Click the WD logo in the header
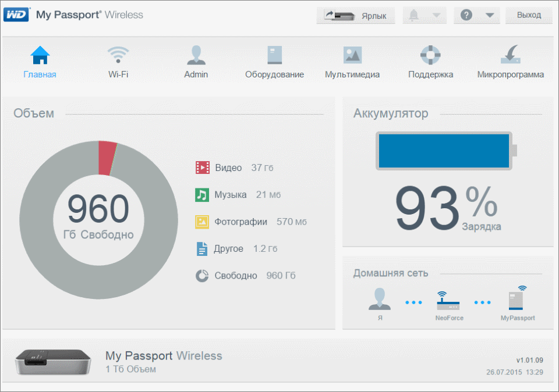 (x=16, y=14)
